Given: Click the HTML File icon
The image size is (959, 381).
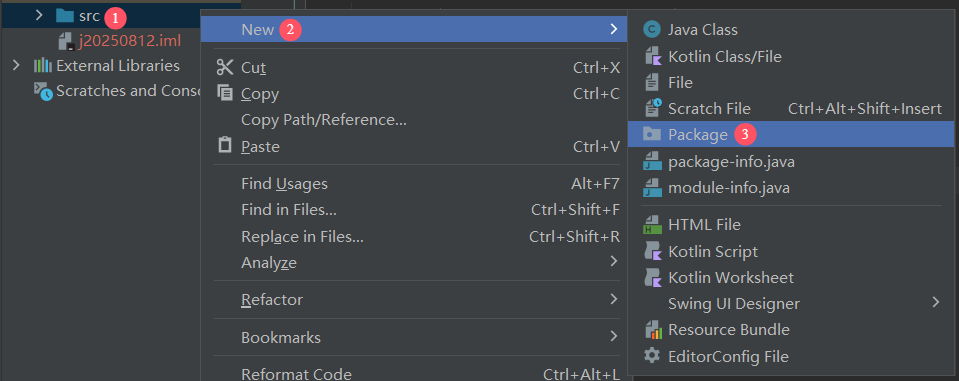Looking at the screenshot, I should 653,224.
